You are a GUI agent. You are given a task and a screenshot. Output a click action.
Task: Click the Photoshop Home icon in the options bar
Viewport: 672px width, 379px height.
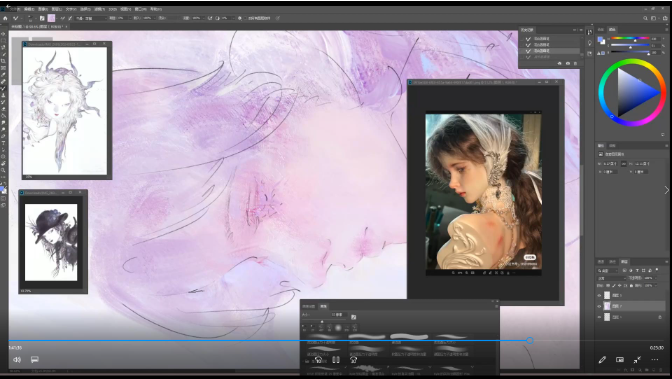tap(5, 18)
